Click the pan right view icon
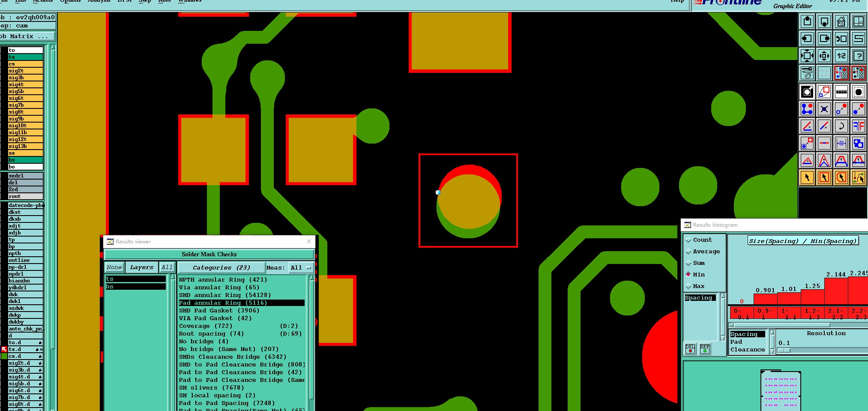The image size is (868, 411). pyautogui.click(x=824, y=39)
